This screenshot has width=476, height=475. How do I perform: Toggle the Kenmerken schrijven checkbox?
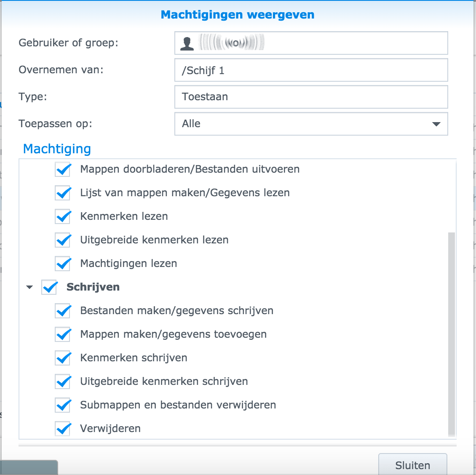pos(63,358)
